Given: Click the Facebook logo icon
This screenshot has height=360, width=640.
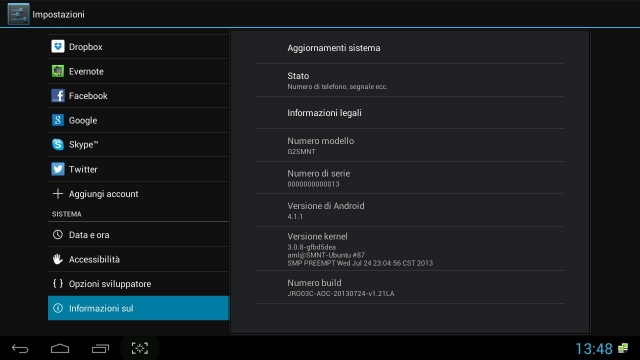Looking at the screenshot, I should (x=58, y=96).
